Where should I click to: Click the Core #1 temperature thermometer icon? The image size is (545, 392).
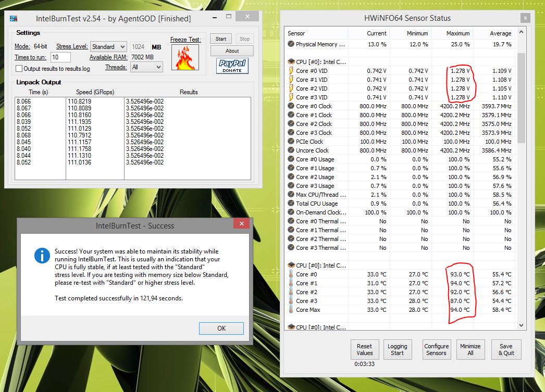click(291, 283)
